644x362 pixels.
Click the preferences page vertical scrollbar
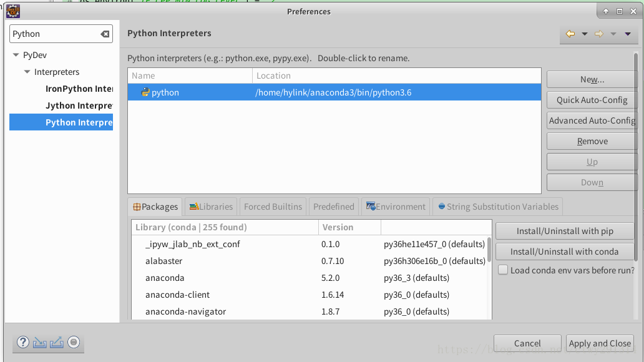pyautogui.click(x=636, y=156)
